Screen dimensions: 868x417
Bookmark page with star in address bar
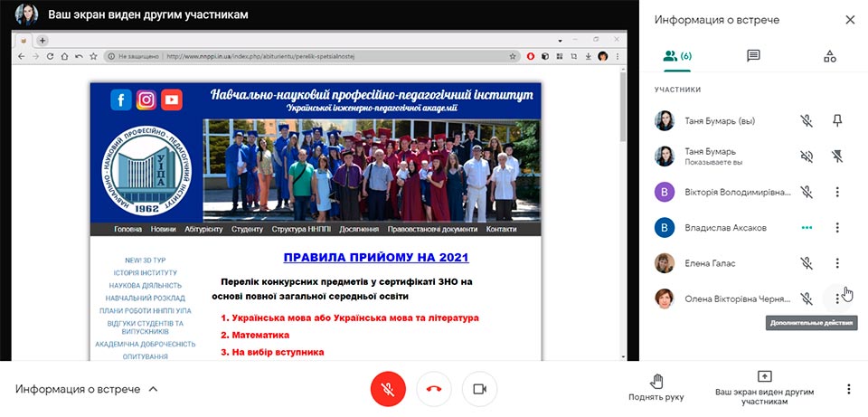513,56
